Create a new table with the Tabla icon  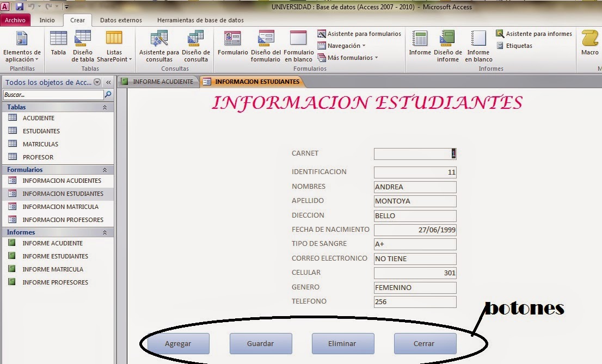pos(58,46)
